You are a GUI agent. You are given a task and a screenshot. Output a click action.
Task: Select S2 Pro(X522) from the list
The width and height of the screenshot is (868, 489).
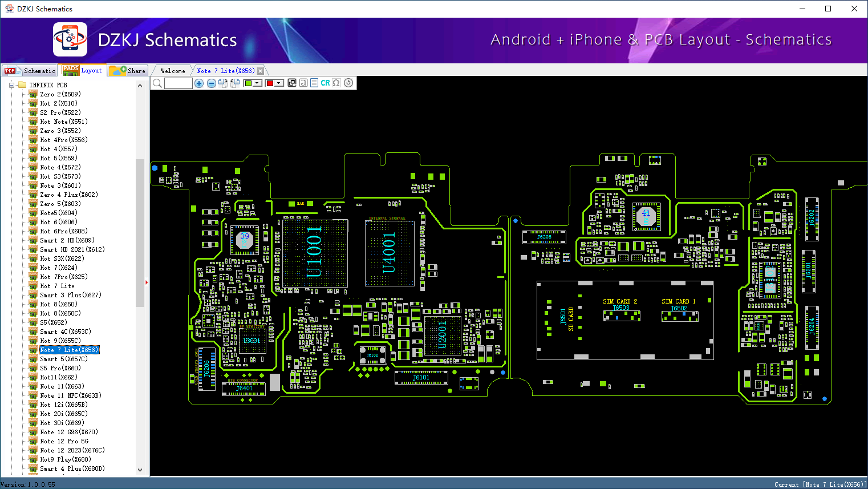click(60, 112)
